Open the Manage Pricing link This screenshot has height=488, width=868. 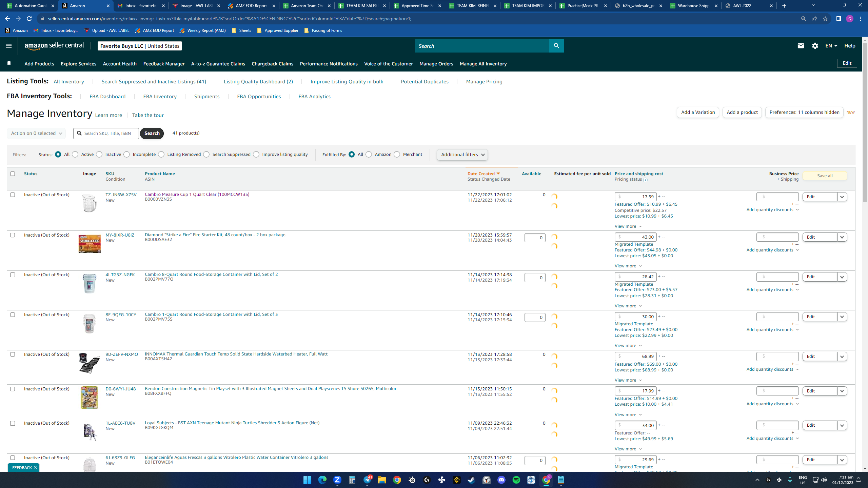[x=484, y=82]
